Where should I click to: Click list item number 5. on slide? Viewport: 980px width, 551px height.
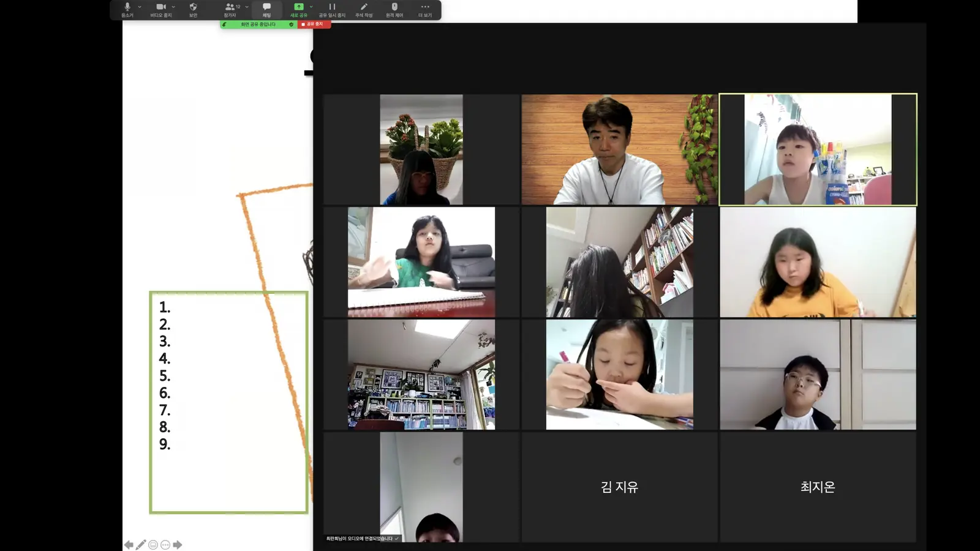click(x=165, y=376)
